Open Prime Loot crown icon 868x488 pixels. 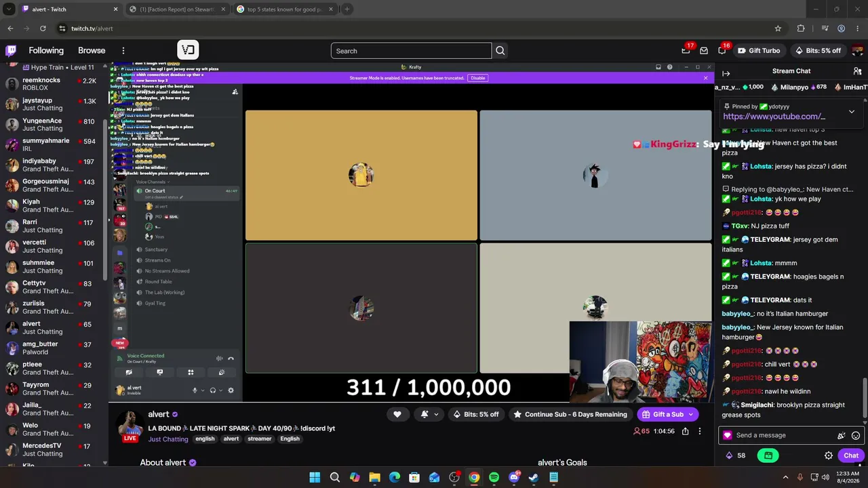tap(686, 51)
